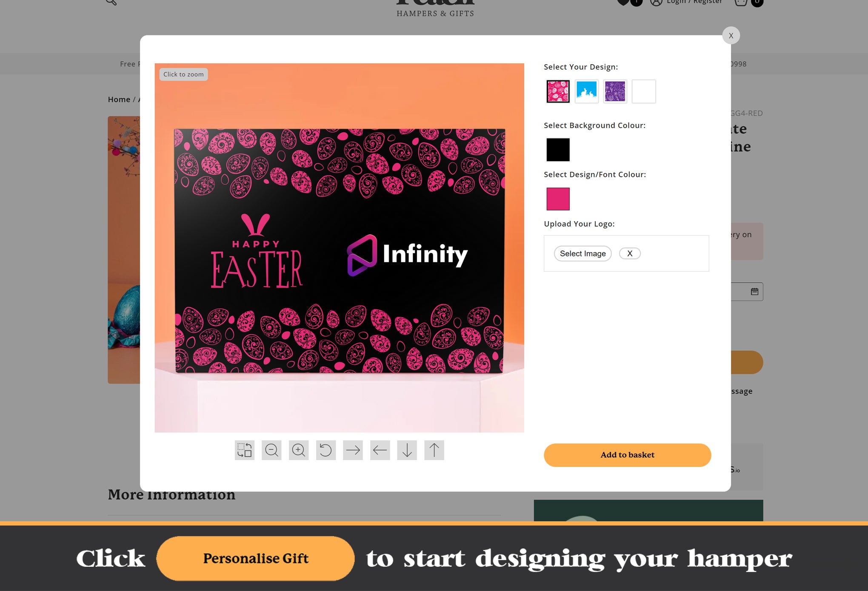Screen dimensions: 868x591
Task: Click the Select Image upload button
Action: (582, 253)
